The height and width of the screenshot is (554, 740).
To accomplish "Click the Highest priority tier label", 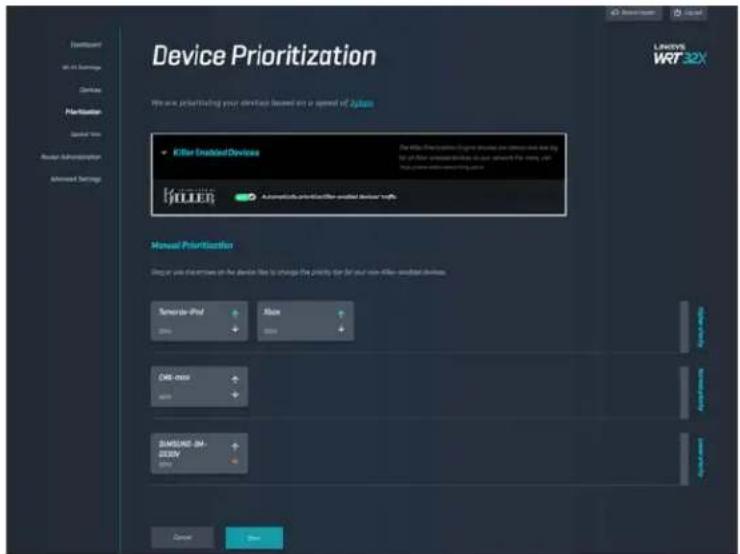I will [701, 327].
